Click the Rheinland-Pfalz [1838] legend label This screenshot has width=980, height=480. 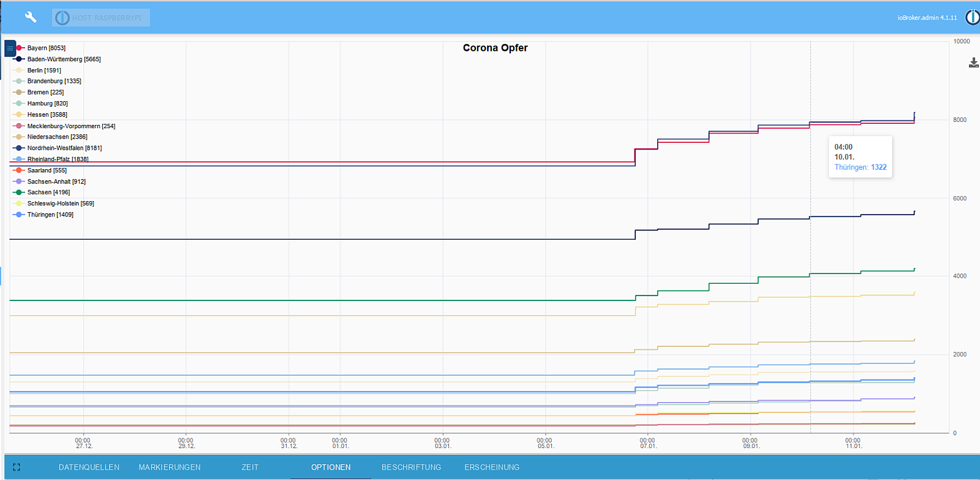[x=58, y=159]
